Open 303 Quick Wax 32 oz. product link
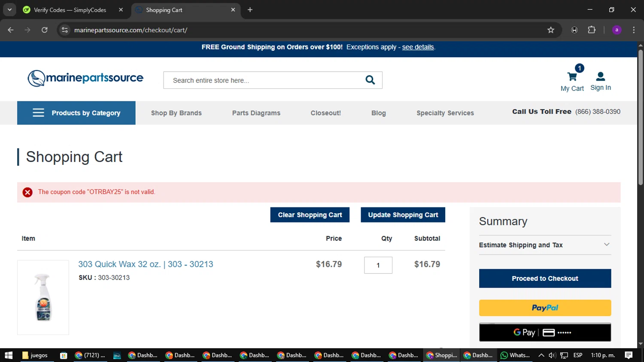The width and height of the screenshot is (644, 362). click(x=146, y=264)
